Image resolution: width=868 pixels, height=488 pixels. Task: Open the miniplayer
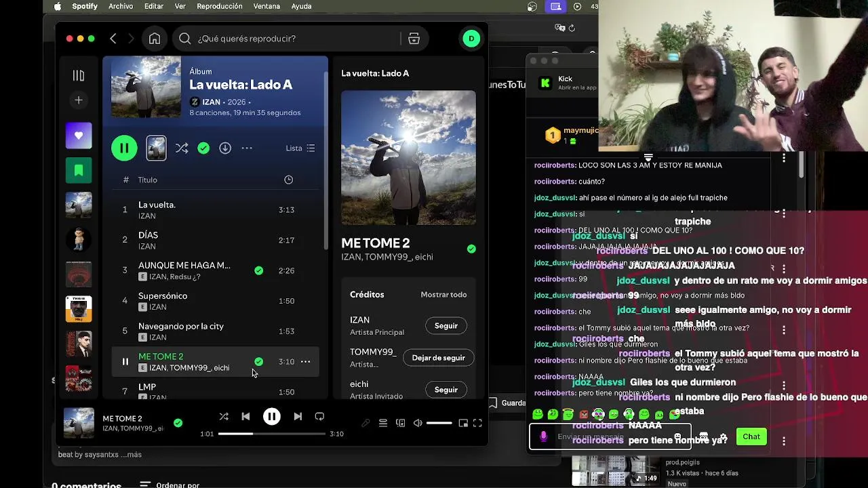[463, 423]
